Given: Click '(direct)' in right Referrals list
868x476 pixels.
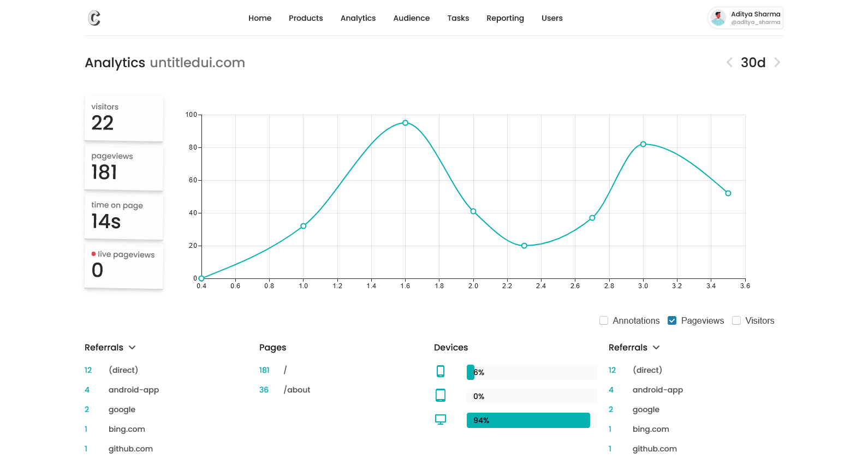Looking at the screenshot, I should [647, 370].
